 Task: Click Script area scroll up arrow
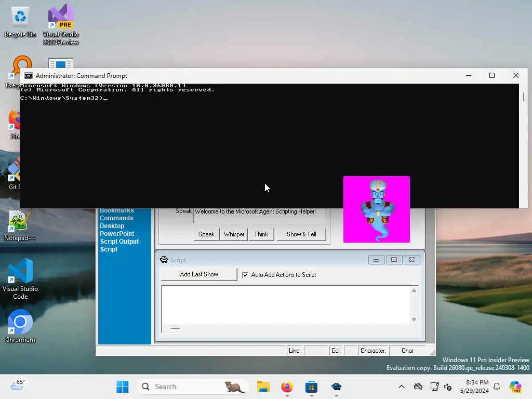[414, 290]
